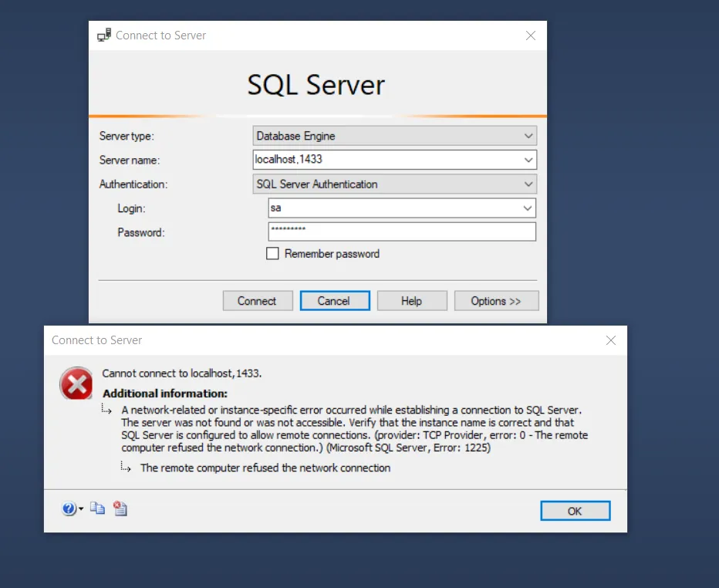Toggle the Remember password checkbox
The height and width of the screenshot is (588, 719).
point(272,254)
